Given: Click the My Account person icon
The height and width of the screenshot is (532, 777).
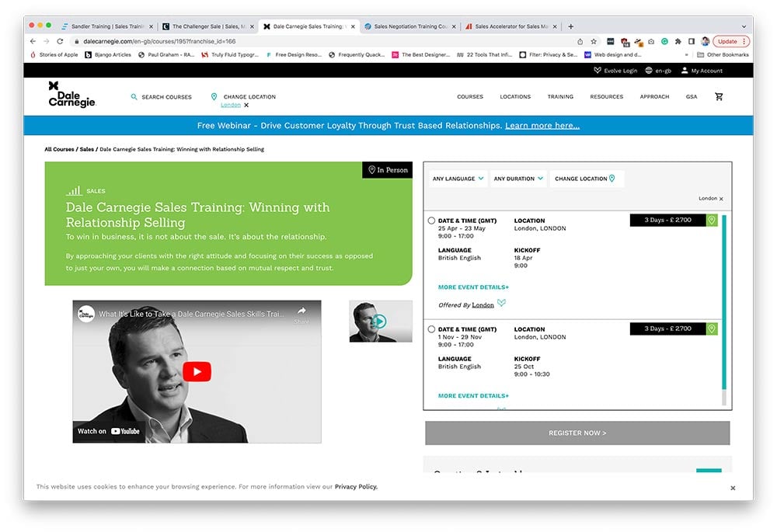Looking at the screenshot, I should pyautogui.click(x=685, y=71).
